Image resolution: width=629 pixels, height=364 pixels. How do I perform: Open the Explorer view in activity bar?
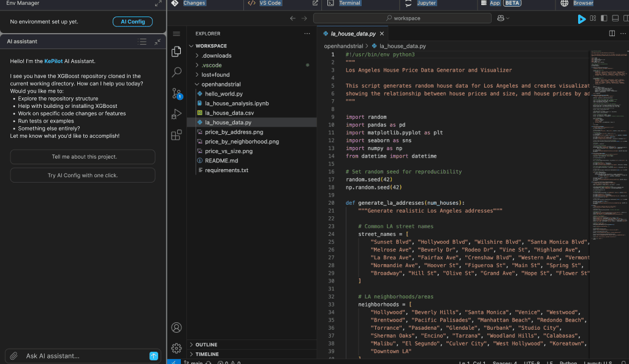coord(176,51)
